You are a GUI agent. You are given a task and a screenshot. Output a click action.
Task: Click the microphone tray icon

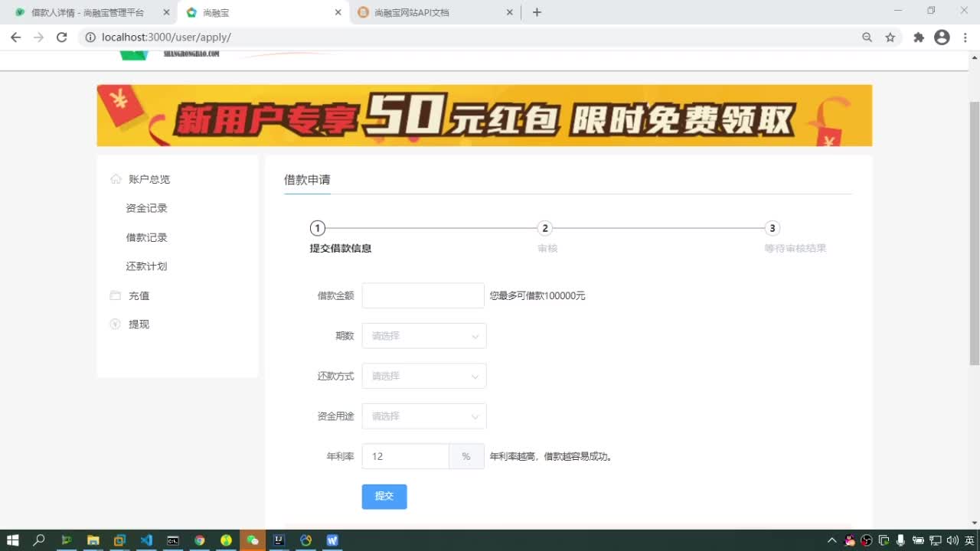tap(901, 540)
